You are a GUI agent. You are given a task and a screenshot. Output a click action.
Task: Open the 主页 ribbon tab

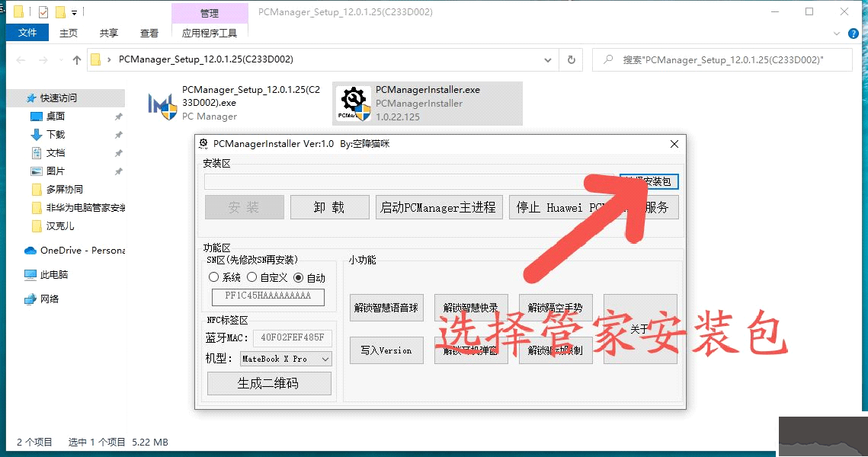(x=69, y=34)
